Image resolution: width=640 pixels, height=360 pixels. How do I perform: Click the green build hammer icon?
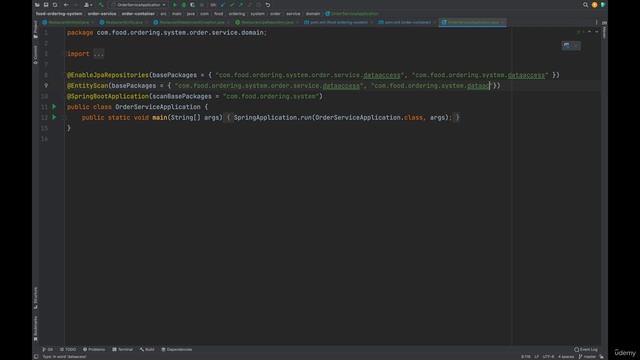pos(101,5)
